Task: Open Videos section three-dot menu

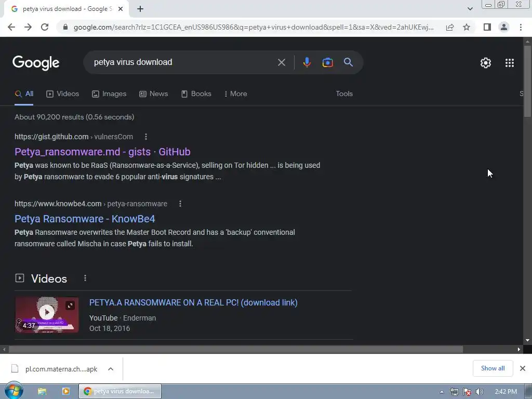Action: [x=85, y=278]
